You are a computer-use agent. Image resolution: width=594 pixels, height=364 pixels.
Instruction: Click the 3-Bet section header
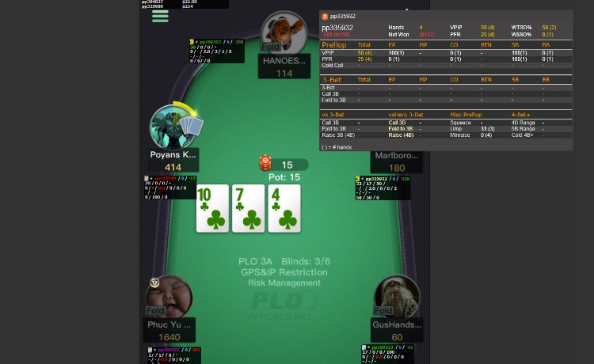[332, 80]
